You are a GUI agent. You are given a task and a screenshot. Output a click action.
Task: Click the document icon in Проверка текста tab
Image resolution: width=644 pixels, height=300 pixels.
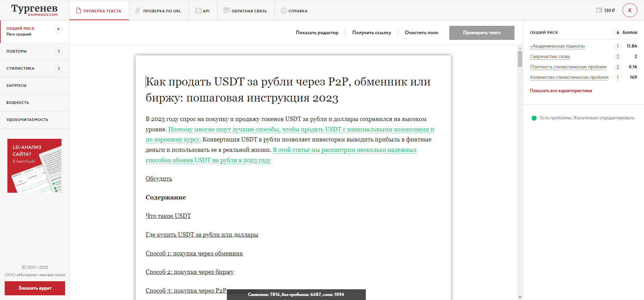(x=79, y=11)
